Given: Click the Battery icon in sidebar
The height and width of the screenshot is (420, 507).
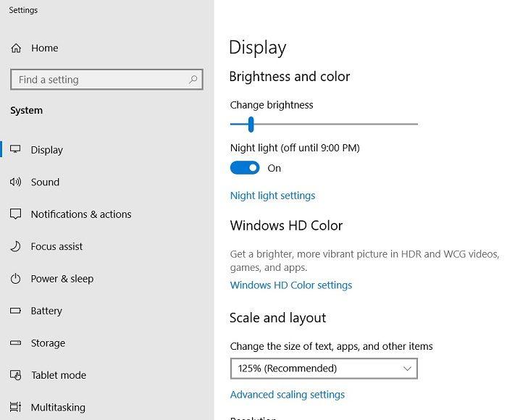Looking at the screenshot, I should point(15,311).
